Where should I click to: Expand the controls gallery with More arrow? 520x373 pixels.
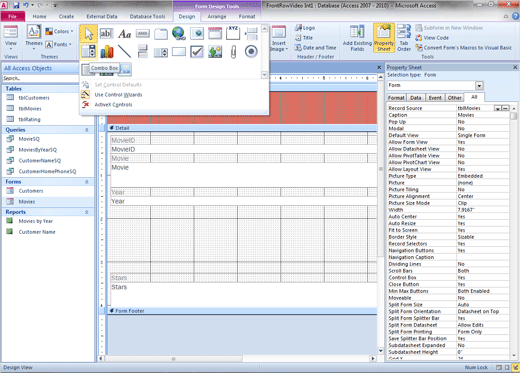(x=264, y=75)
